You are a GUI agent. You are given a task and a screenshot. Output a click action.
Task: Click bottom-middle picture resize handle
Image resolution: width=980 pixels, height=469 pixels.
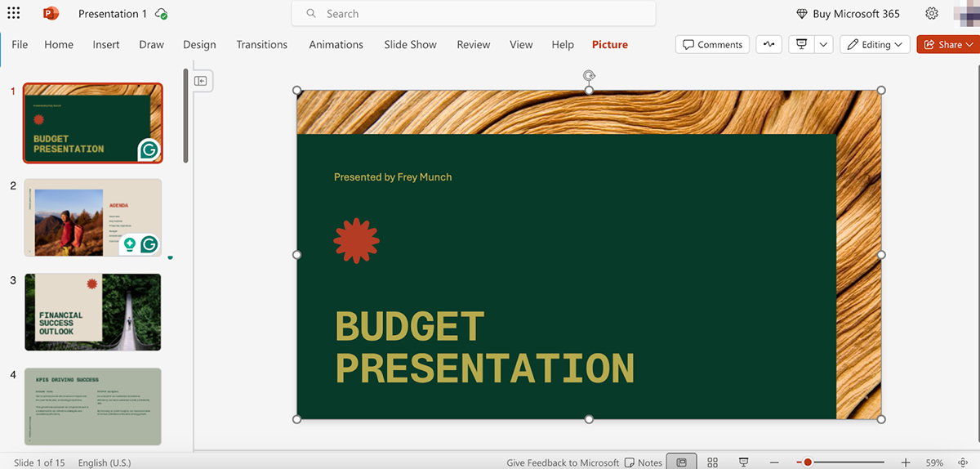tap(589, 419)
